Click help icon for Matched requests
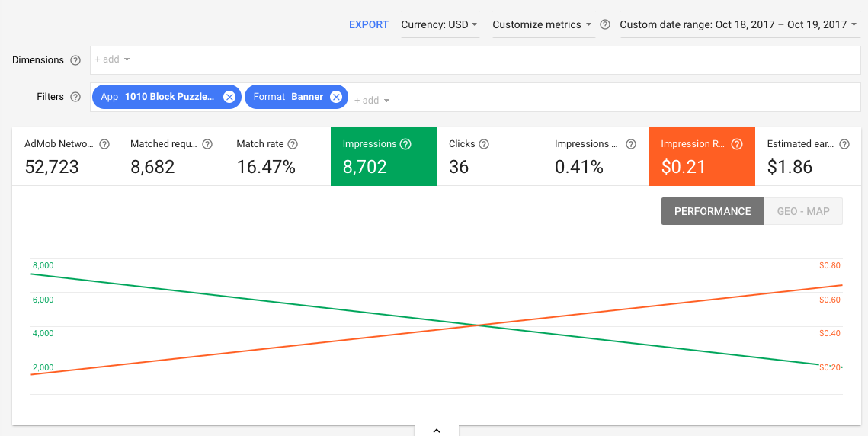The width and height of the screenshot is (868, 436). [x=207, y=144]
